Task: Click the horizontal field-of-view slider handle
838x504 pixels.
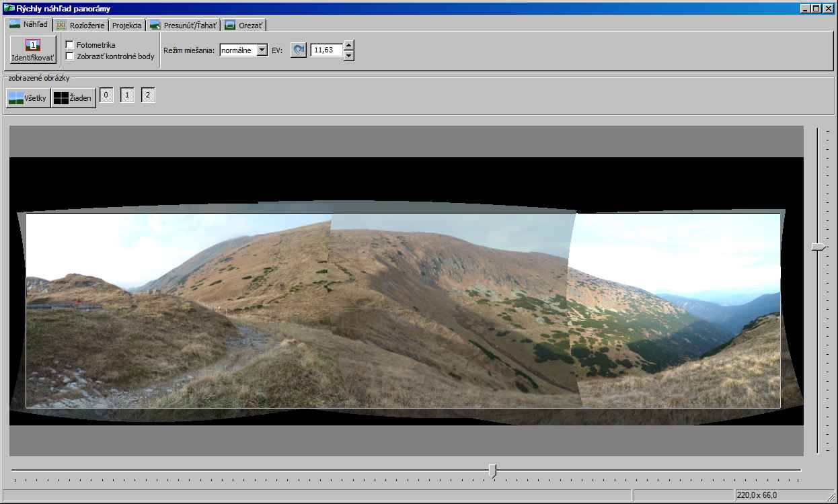Action: pos(492,471)
